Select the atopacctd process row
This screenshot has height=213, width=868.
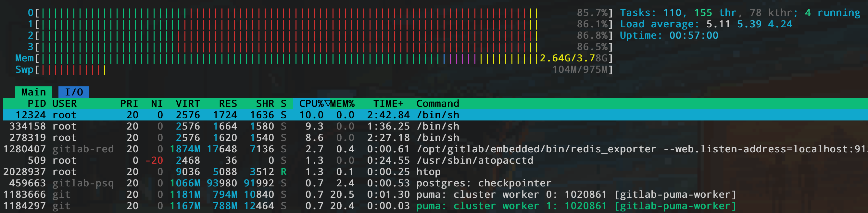(x=474, y=160)
